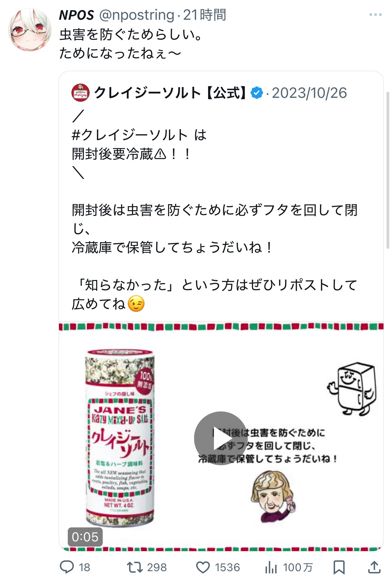The image size is (392, 583).
Task: Open the クレイジーソルト【公式】 account name
Action: tap(171, 93)
